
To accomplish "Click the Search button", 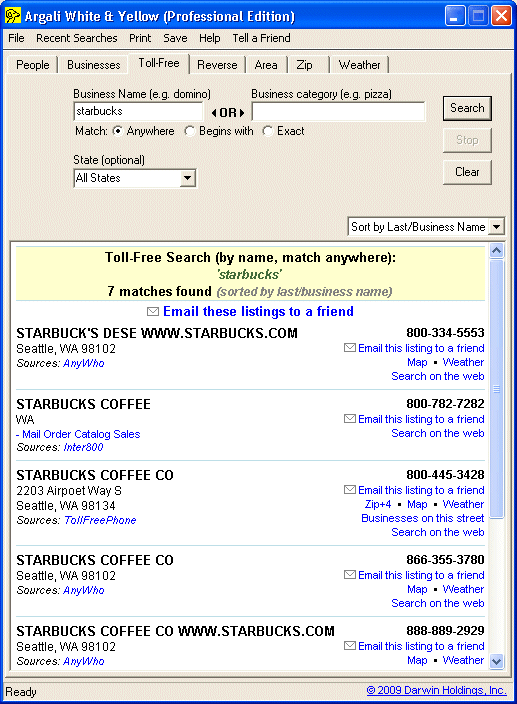I will point(467,108).
